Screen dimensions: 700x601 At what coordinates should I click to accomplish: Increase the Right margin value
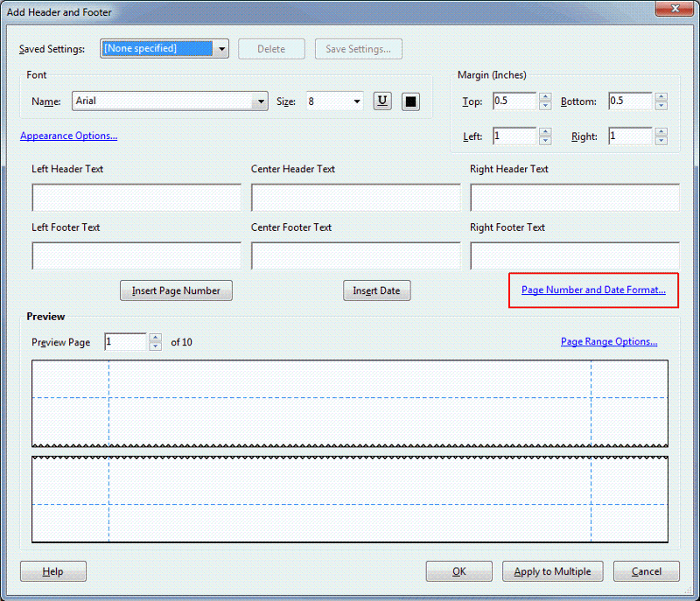pos(661,131)
